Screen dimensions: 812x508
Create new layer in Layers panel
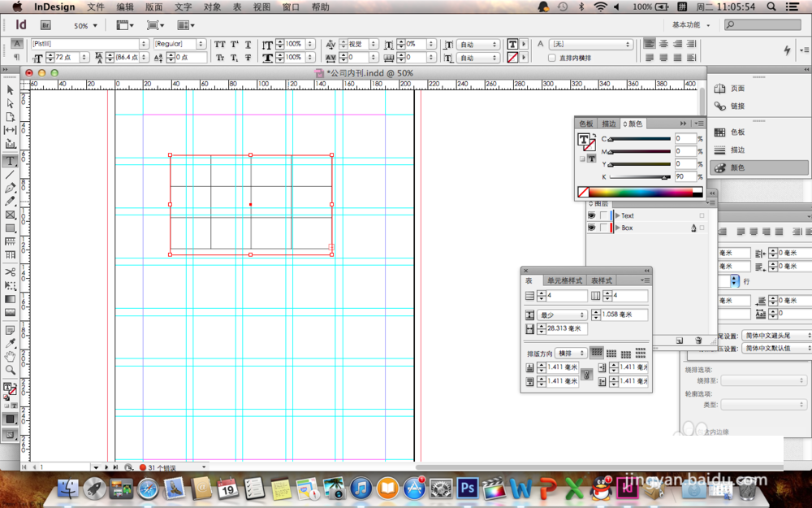tap(680, 341)
